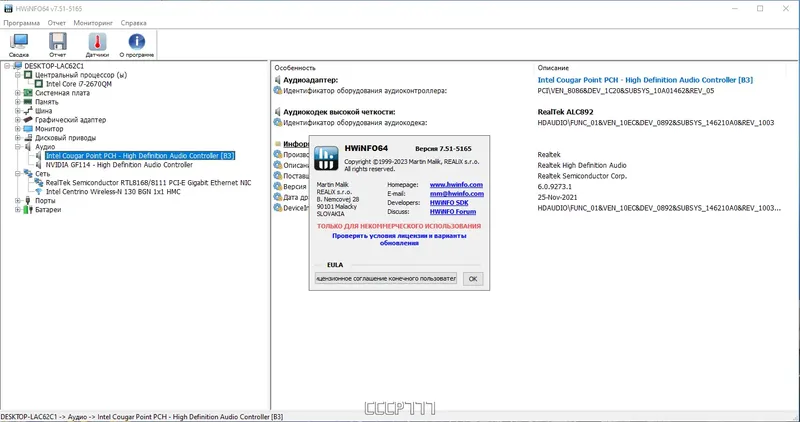Viewport: 800px width, 422px height.
Task: Click the plug icon beside Порты
Action: tap(28, 201)
